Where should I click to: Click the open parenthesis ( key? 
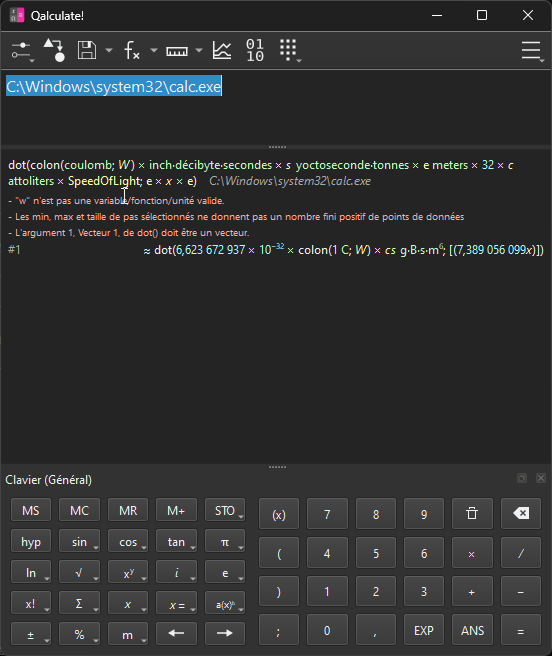point(279,553)
